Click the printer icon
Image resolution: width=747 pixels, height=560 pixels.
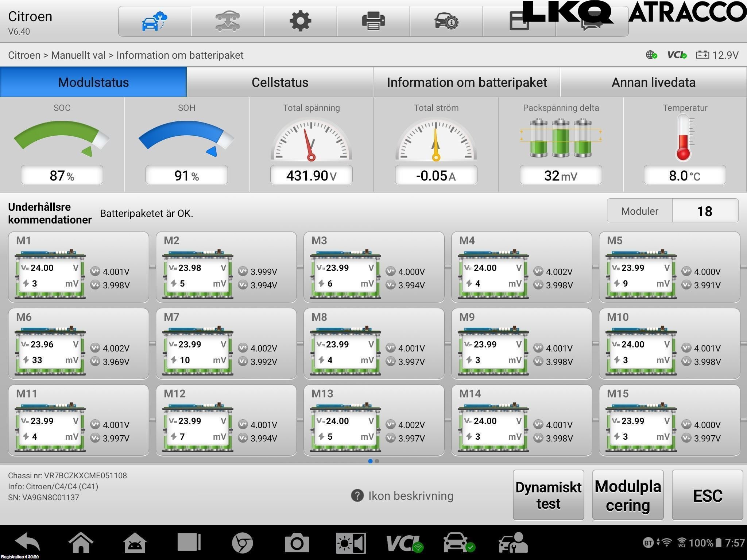tap(373, 21)
